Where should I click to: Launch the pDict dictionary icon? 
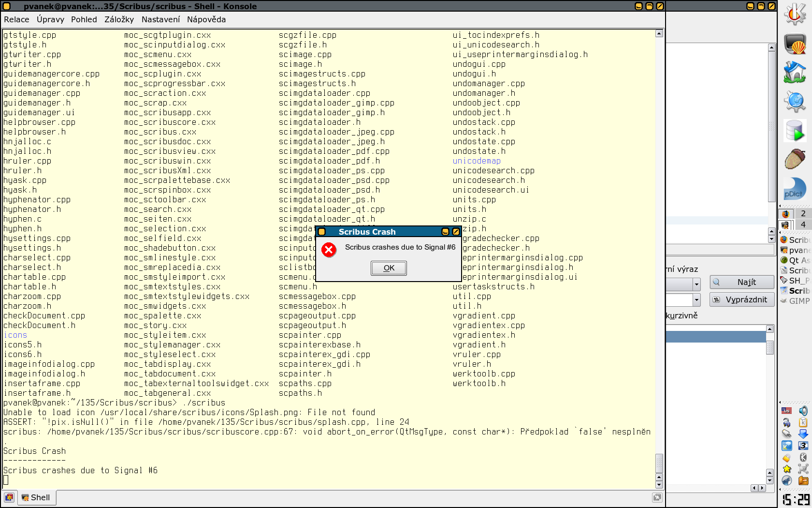(x=795, y=189)
